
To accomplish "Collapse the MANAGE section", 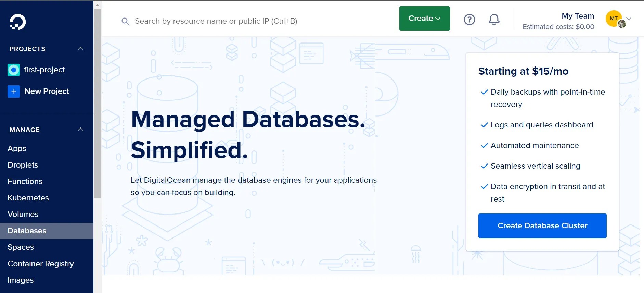I will 80,130.
